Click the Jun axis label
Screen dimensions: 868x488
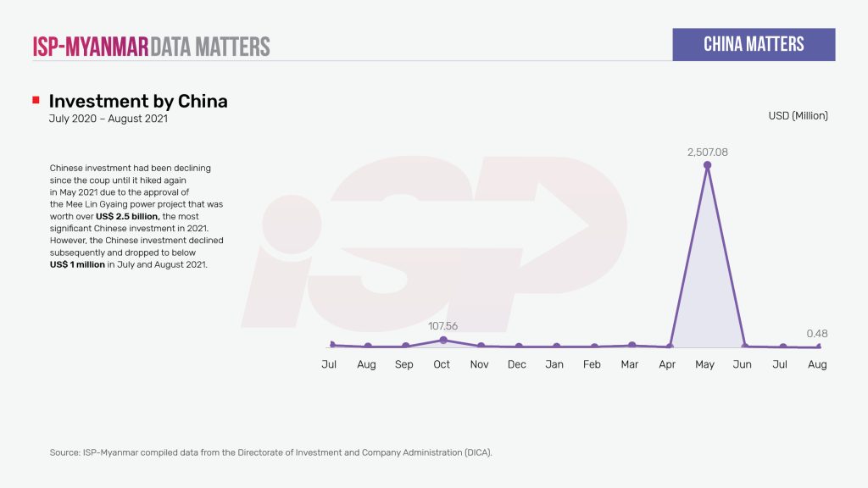(743, 364)
